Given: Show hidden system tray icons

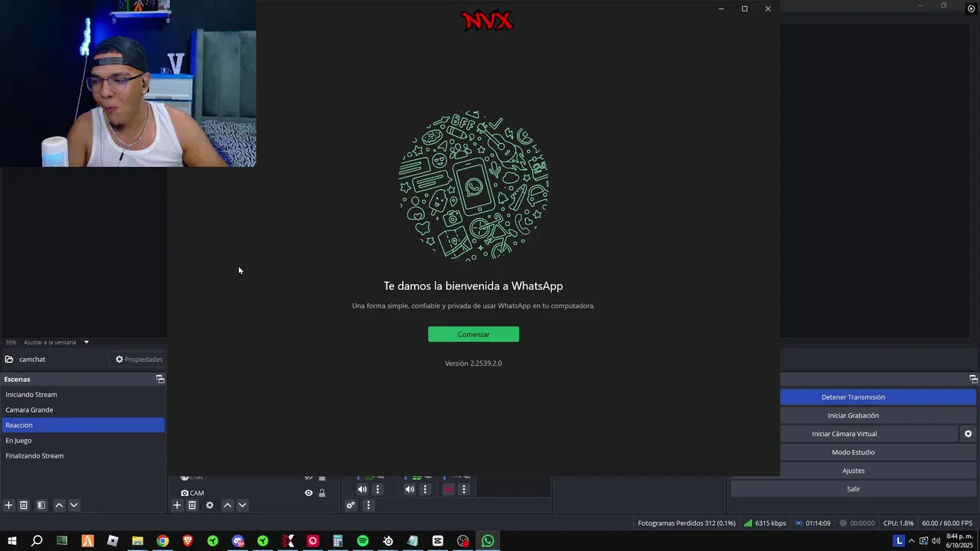Looking at the screenshot, I should coord(911,541).
